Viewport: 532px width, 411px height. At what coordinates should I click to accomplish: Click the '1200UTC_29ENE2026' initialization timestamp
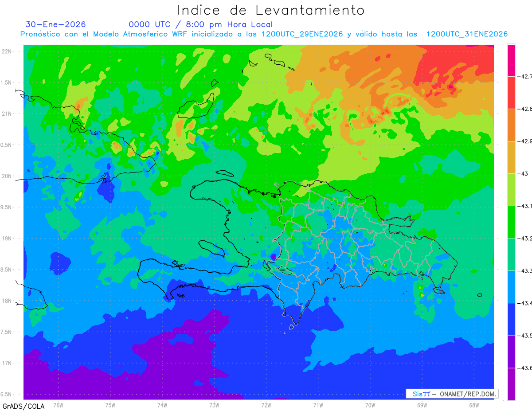point(302,34)
